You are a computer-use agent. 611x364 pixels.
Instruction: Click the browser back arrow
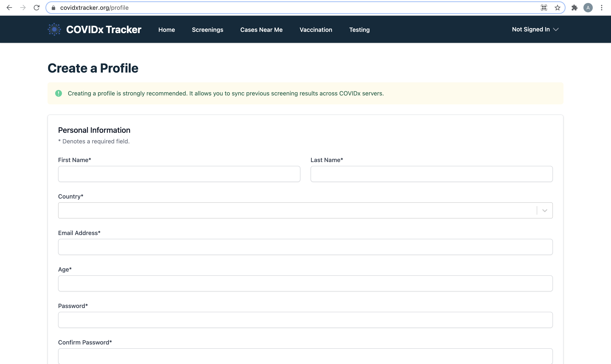[9, 8]
